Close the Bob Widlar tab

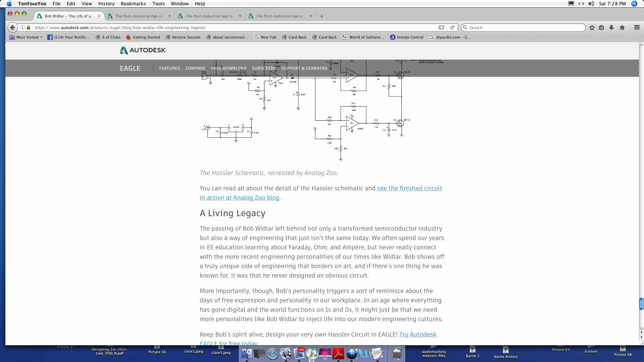(99, 16)
